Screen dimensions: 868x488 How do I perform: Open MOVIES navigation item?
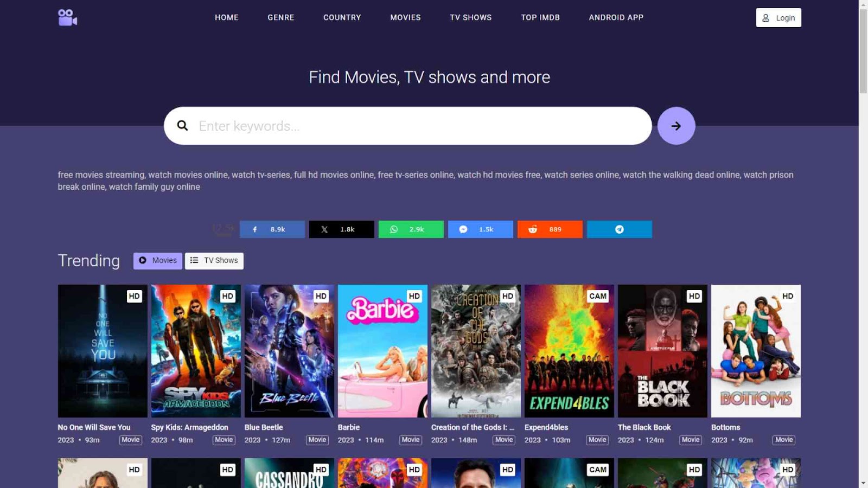coord(406,17)
